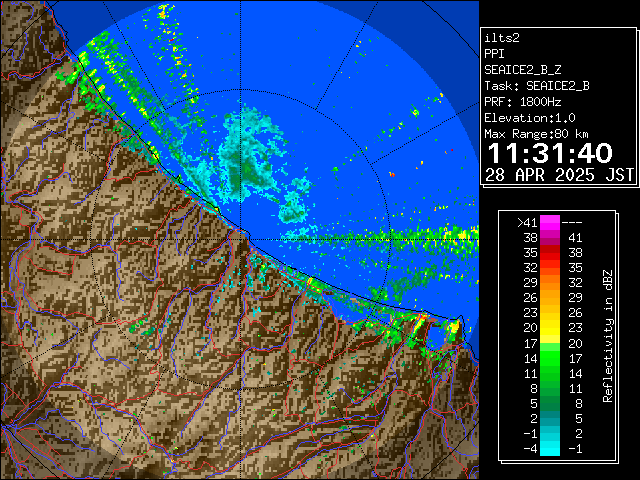This screenshot has width=640, height=480.
Task: Click the product name "SEAICE2_B_Z"
Action: click(522, 70)
